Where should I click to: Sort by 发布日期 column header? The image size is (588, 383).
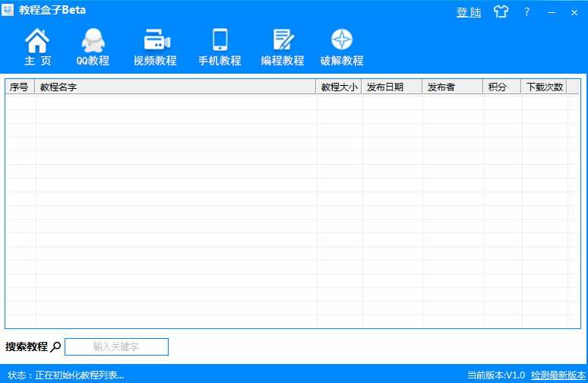pyautogui.click(x=392, y=87)
